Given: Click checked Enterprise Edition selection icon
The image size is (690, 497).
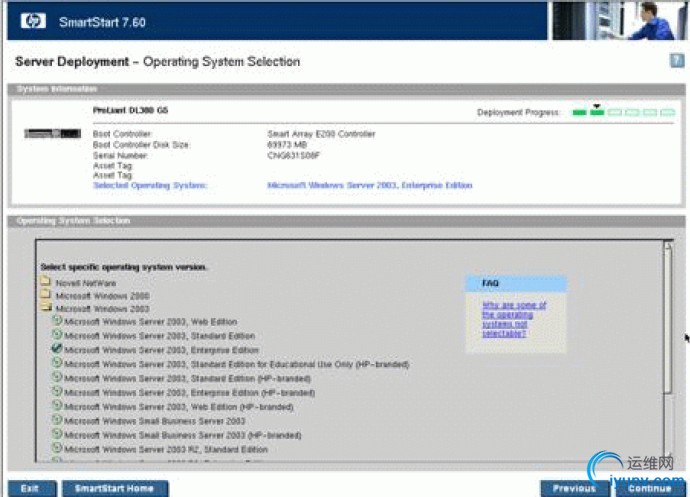Looking at the screenshot, I should coord(57,349).
